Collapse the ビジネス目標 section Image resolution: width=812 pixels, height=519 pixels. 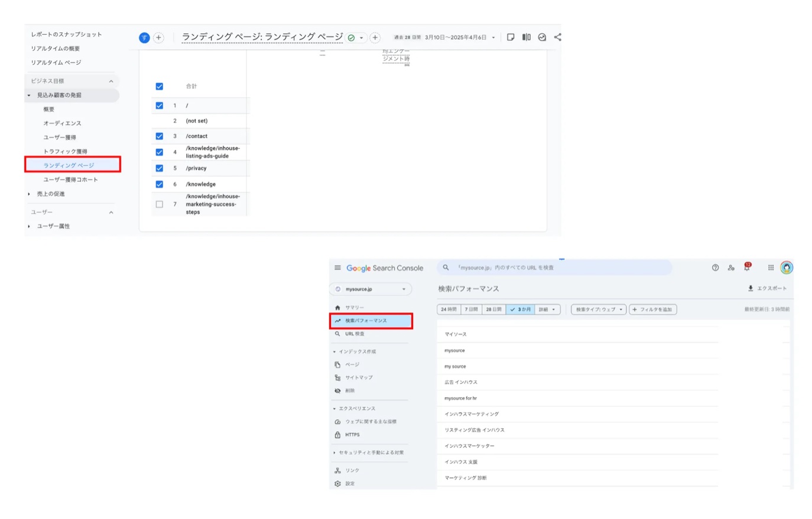[111, 81]
